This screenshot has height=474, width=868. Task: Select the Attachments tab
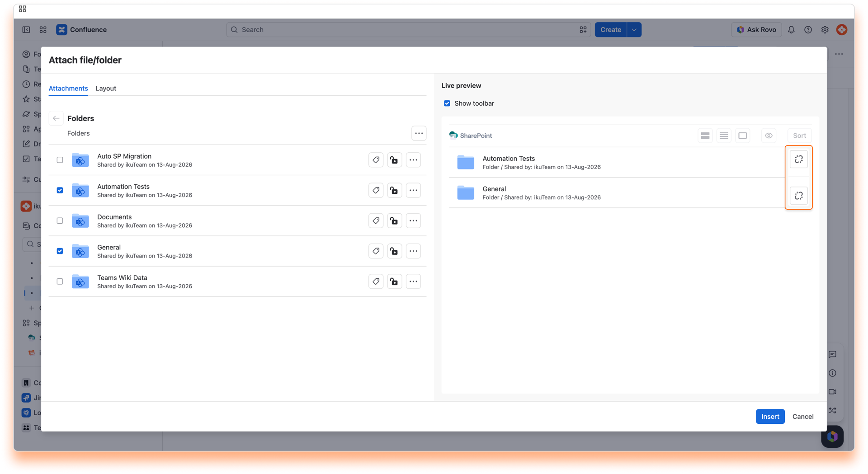[x=68, y=88]
